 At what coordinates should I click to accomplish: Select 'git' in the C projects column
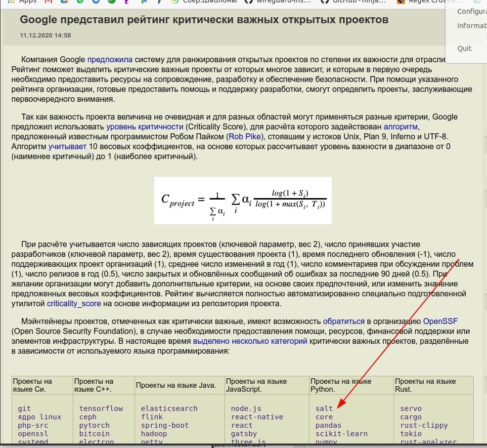pyautogui.click(x=24, y=408)
